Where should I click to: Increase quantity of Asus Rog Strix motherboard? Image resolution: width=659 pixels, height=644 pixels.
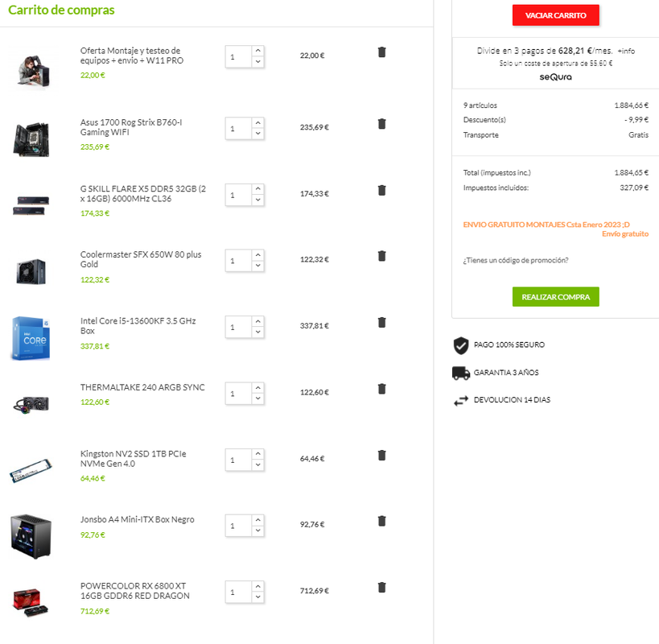click(x=258, y=122)
